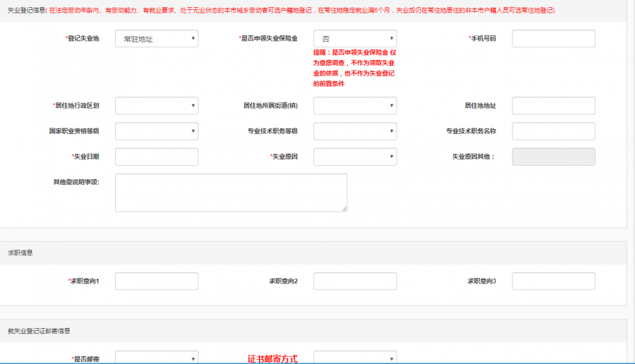Image resolution: width=635 pixels, height=364 pixels.
Task: Click the 证书邮寄方式 red label
Action: pos(272,359)
